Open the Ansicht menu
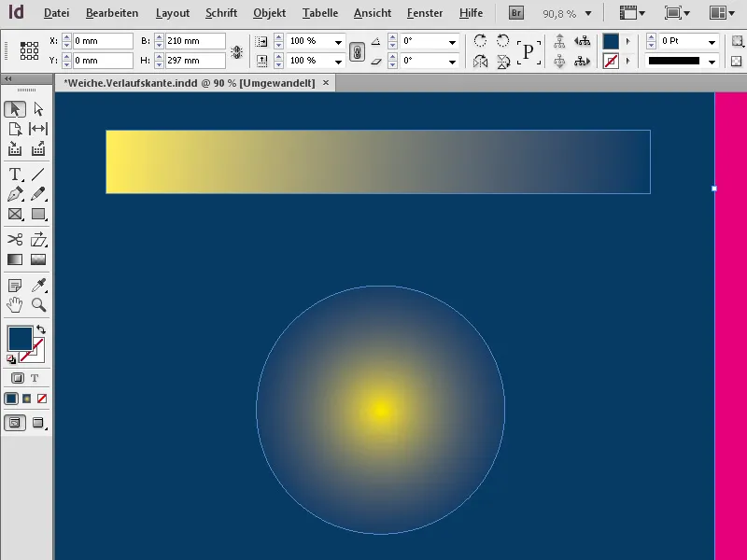The image size is (747, 560). coord(373,13)
